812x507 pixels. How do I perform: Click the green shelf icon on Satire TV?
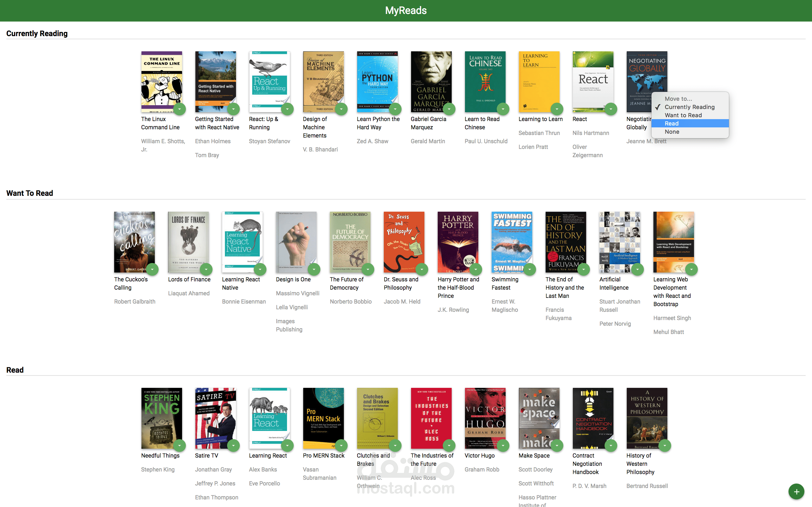click(x=234, y=446)
